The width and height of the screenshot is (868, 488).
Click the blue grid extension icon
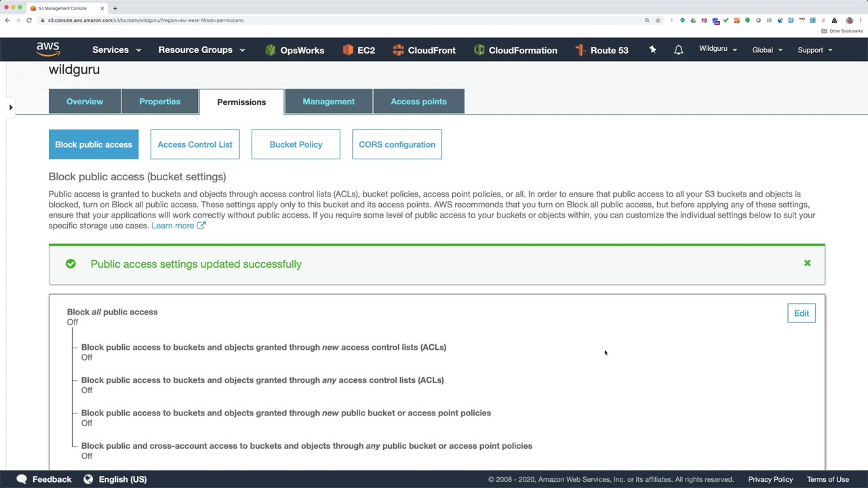(812, 20)
